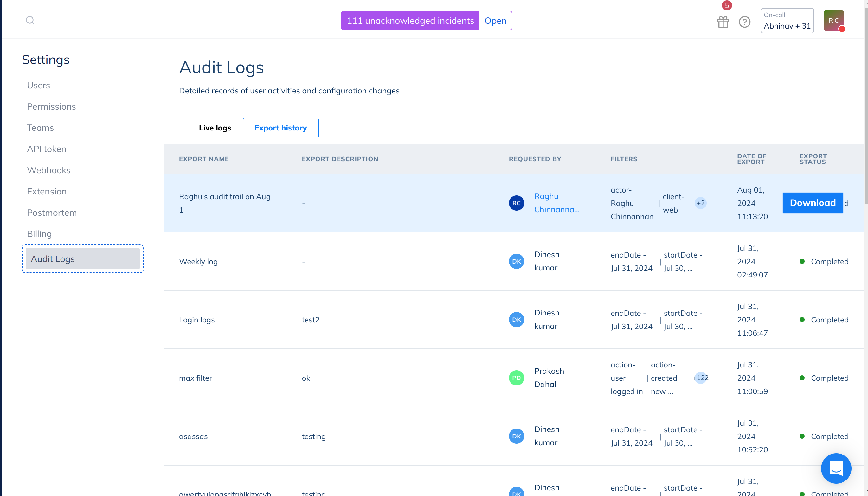The image size is (868, 496).
Task: Go to Webhooks settings
Action: pyautogui.click(x=49, y=170)
